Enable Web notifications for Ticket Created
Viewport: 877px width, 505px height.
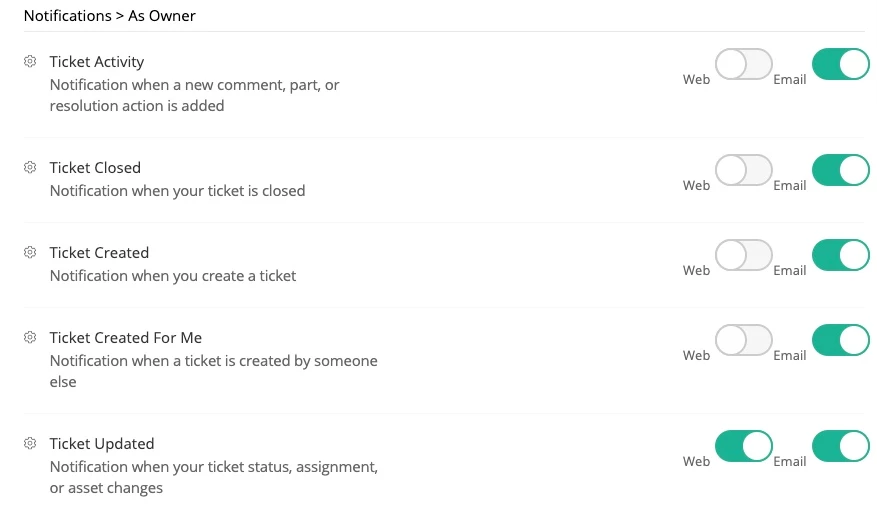coord(744,255)
